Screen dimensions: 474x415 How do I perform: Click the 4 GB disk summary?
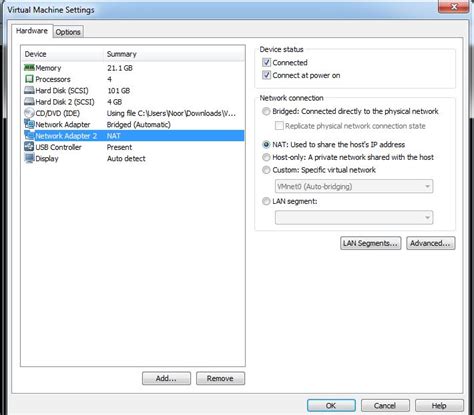(114, 102)
